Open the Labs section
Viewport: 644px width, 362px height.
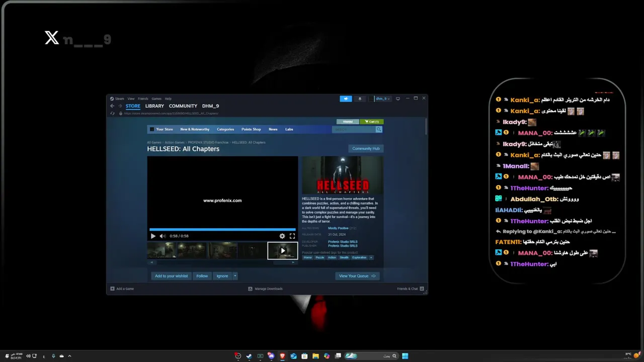289,129
